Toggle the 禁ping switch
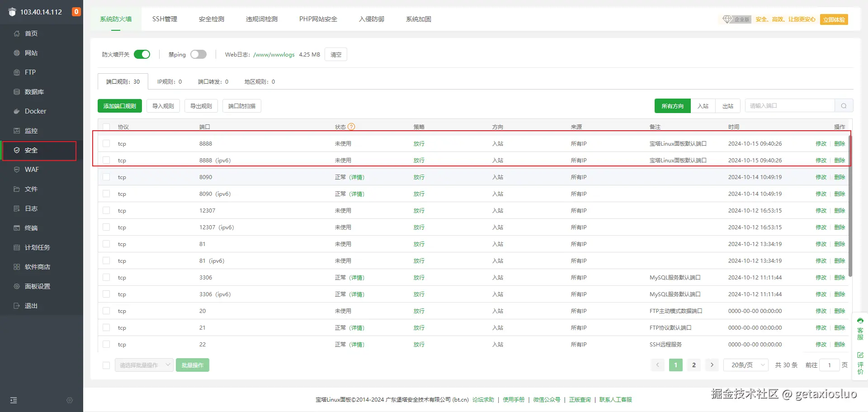 click(x=198, y=54)
